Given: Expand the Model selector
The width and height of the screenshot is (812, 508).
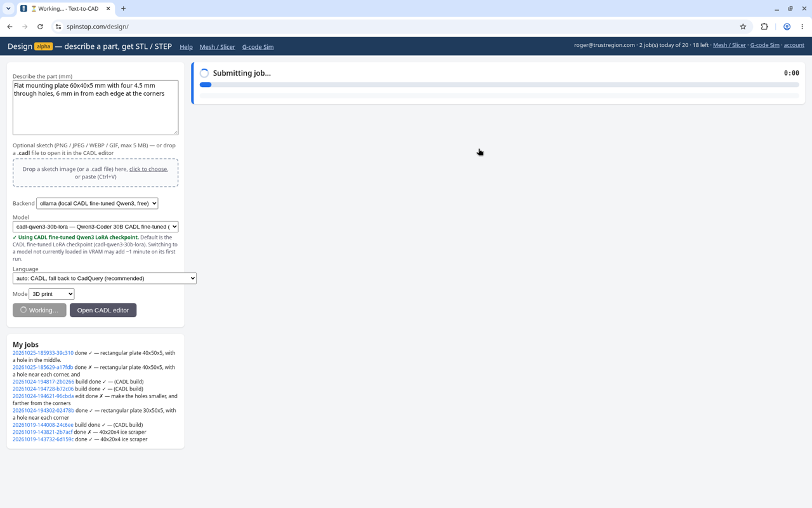Looking at the screenshot, I should 95,227.
